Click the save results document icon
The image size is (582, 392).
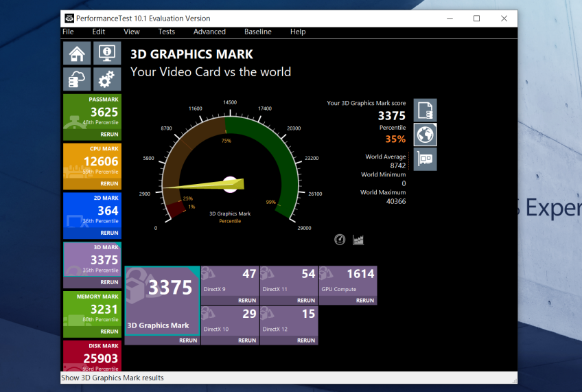click(425, 111)
